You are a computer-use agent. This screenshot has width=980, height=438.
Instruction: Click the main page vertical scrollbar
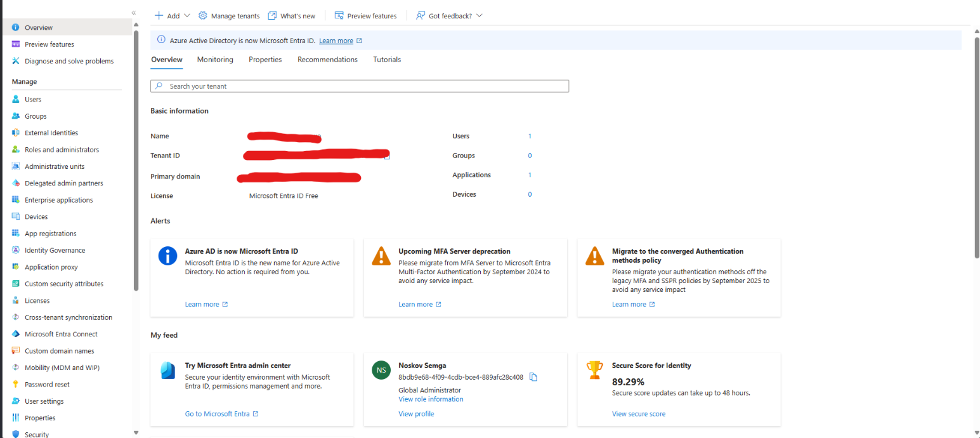pyautogui.click(x=976, y=146)
